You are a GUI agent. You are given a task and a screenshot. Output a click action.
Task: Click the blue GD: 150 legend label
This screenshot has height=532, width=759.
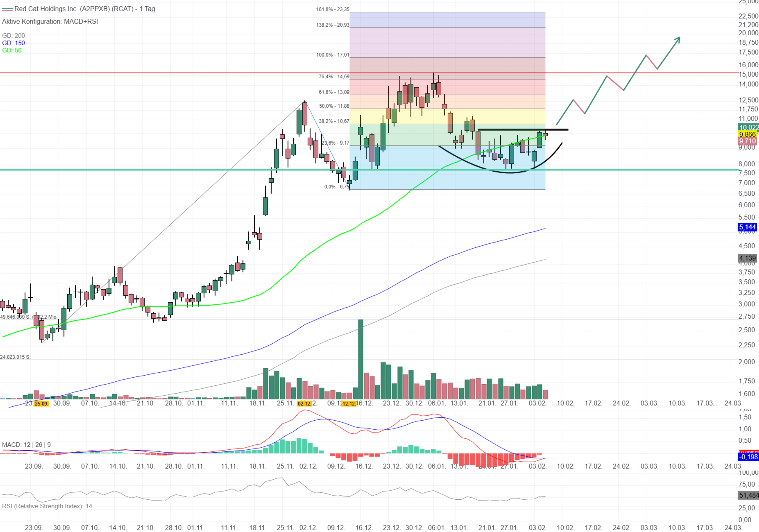14,43
